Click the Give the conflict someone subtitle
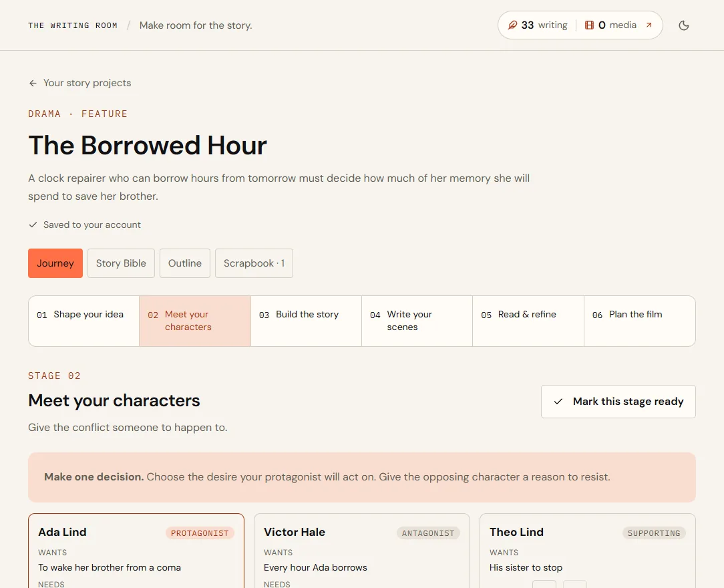The height and width of the screenshot is (588, 724). tap(128, 428)
